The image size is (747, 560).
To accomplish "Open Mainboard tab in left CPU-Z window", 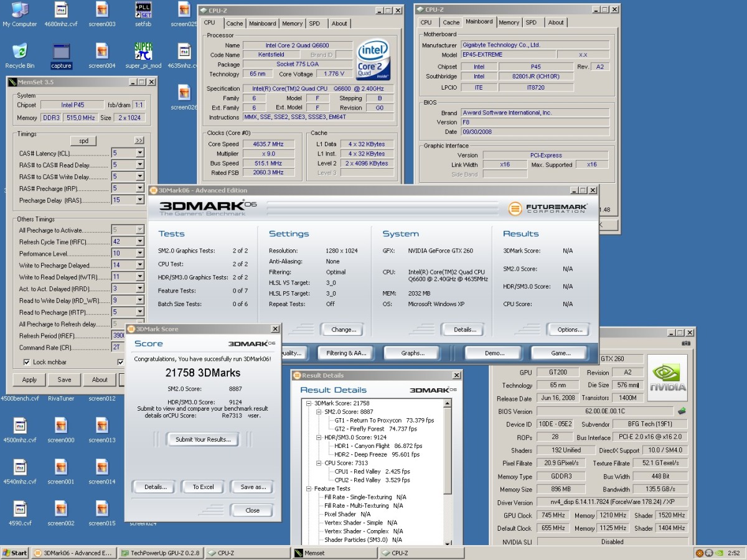I will coord(262,24).
